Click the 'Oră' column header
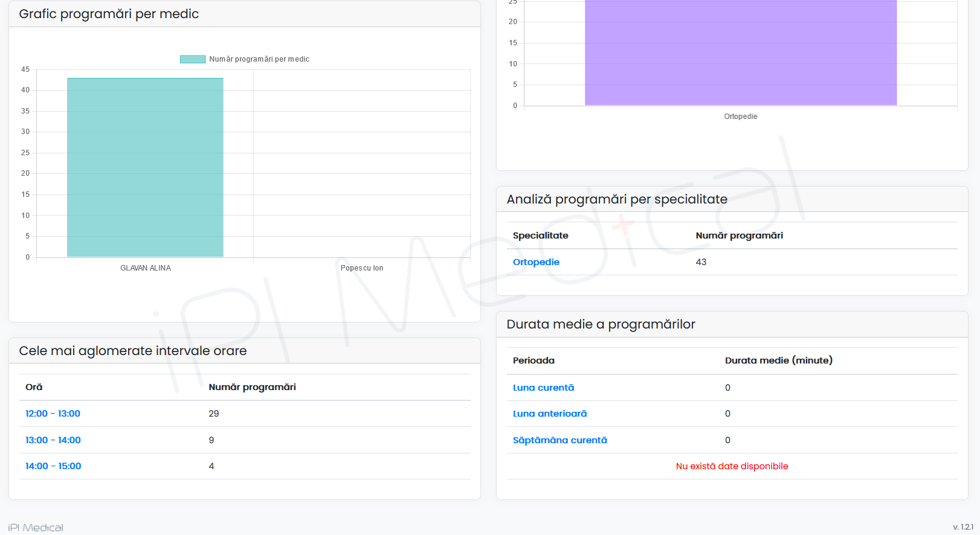 click(x=34, y=387)
